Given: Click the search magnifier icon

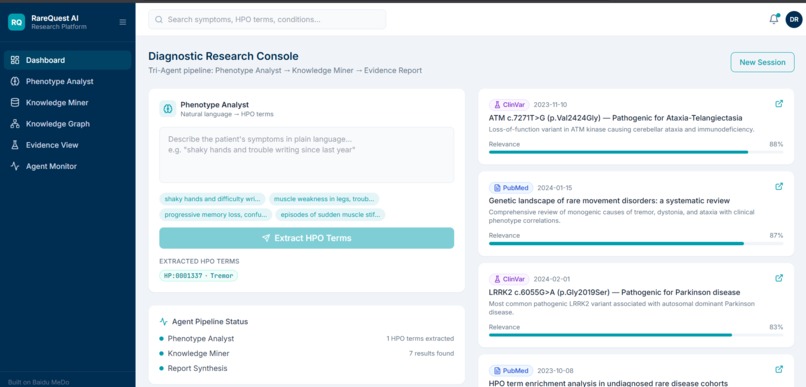Looking at the screenshot, I should point(159,20).
